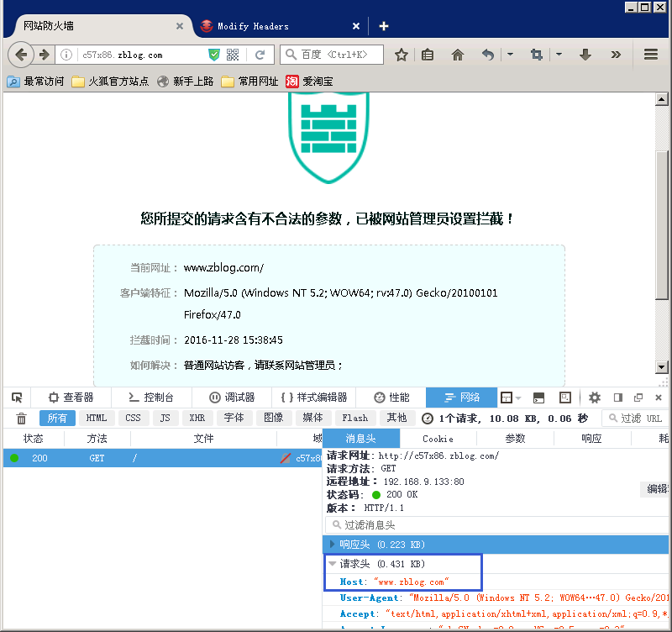
Task: Expand the 响应头 response headers section
Action: click(x=333, y=545)
